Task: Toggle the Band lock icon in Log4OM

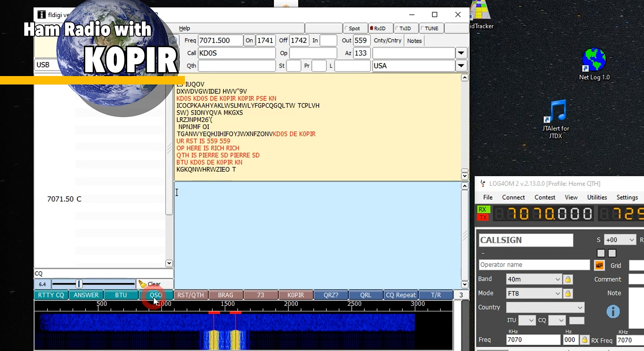Action: click(x=568, y=279)
